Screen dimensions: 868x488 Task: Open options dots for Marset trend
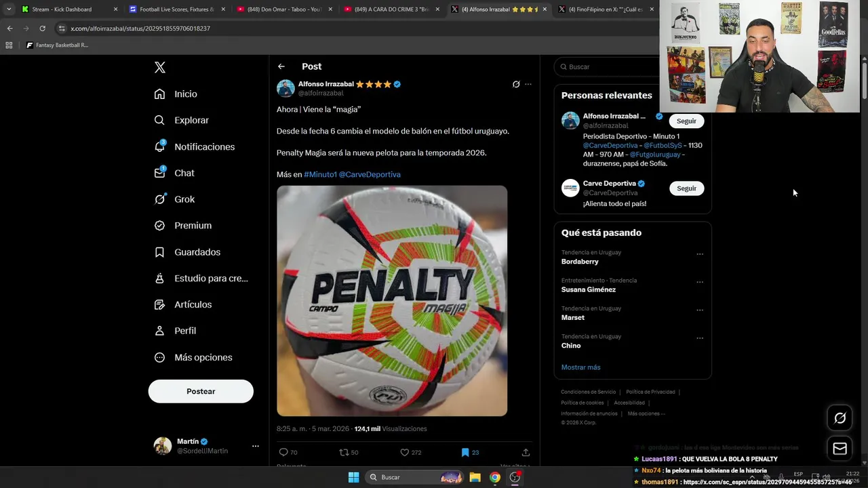tap(700, 310)
